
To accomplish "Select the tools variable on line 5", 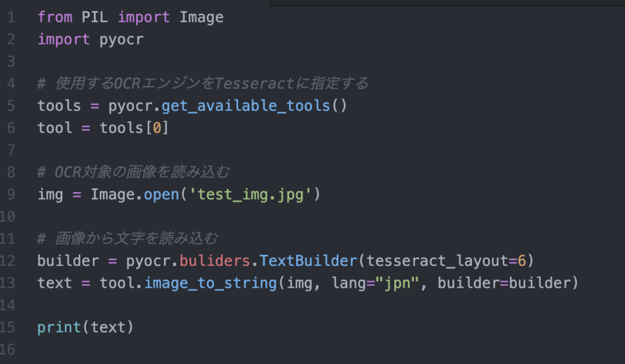I will [x=59, y=105].
